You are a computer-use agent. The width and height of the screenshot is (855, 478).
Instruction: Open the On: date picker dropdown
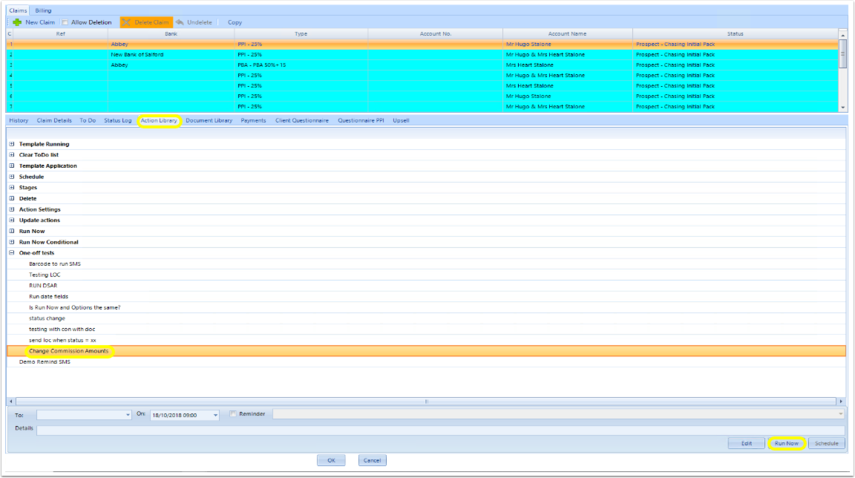215,415
